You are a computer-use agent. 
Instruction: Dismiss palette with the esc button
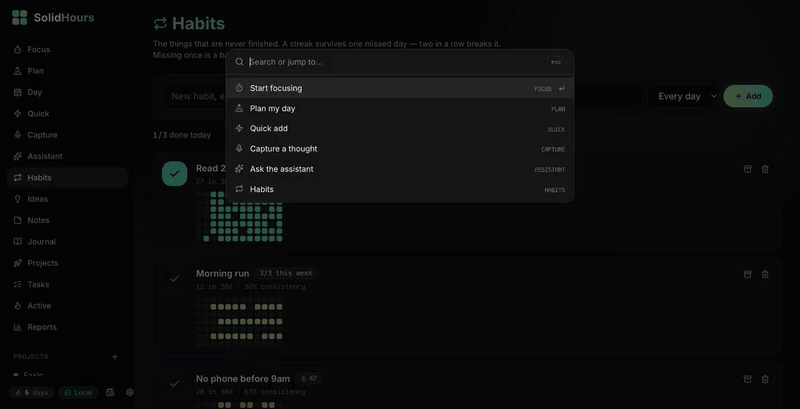556,62
